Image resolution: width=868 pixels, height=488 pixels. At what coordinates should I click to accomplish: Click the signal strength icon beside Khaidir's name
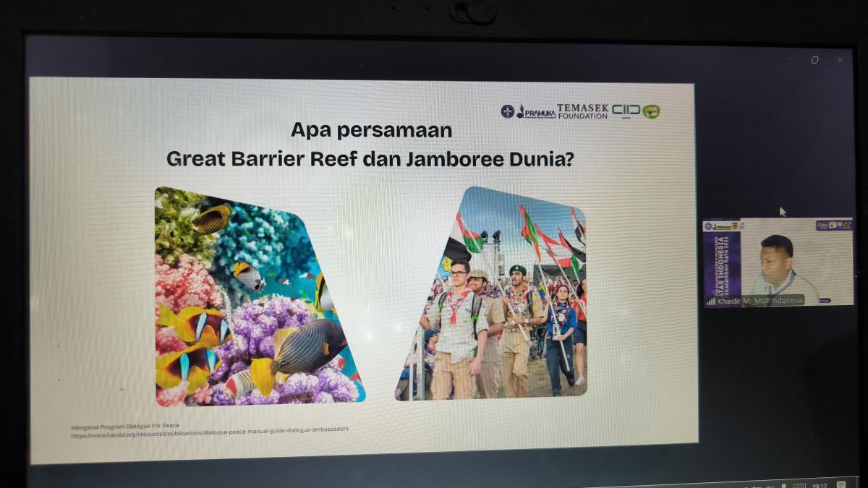710,301
